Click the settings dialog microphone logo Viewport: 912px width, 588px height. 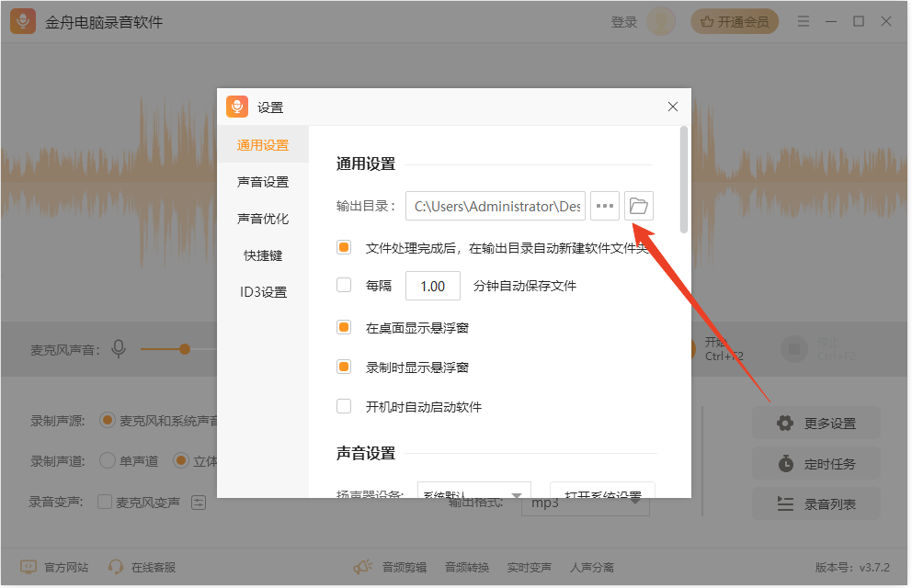point(237,107)
